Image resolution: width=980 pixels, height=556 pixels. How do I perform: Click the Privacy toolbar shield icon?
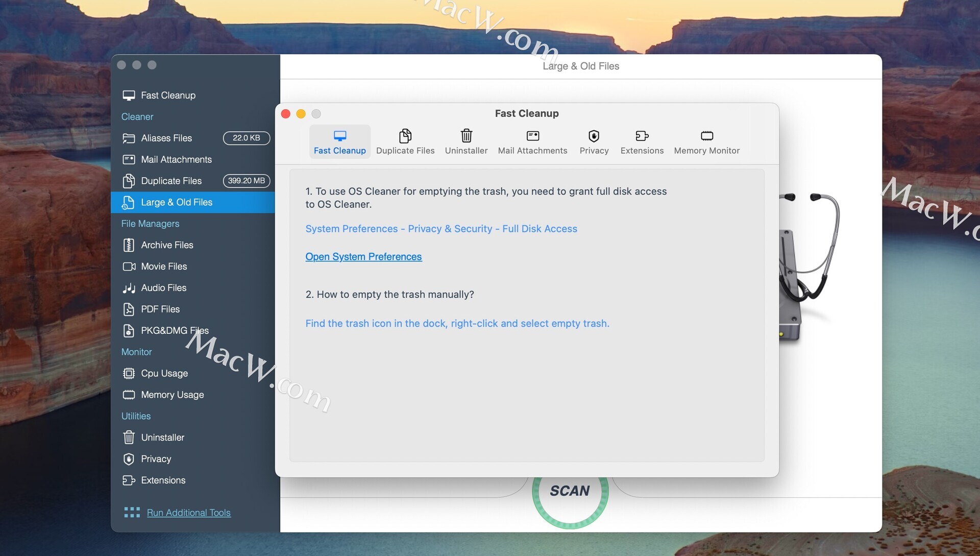pos(594,136)
